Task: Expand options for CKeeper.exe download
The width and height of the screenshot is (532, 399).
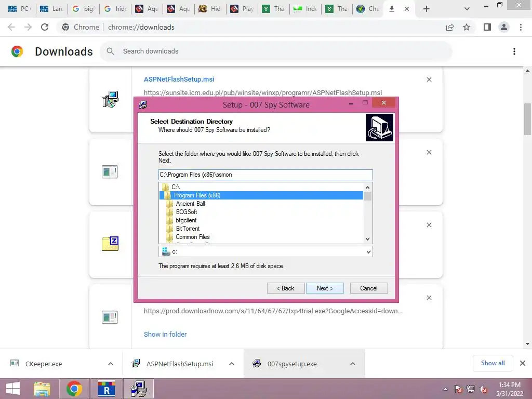Action: click(111, 364)
